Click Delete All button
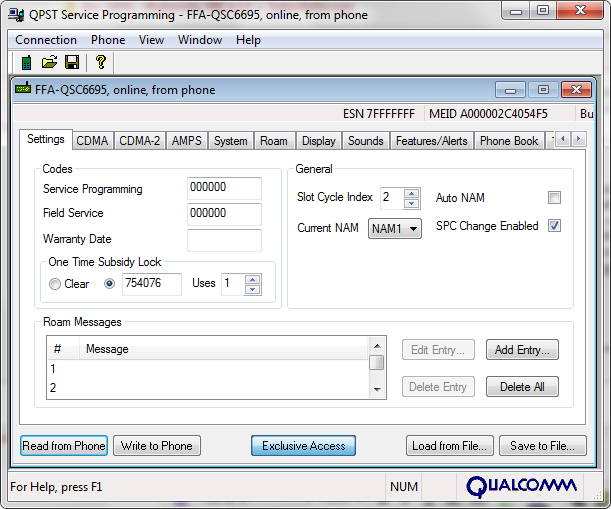 (x=522, y=387)
